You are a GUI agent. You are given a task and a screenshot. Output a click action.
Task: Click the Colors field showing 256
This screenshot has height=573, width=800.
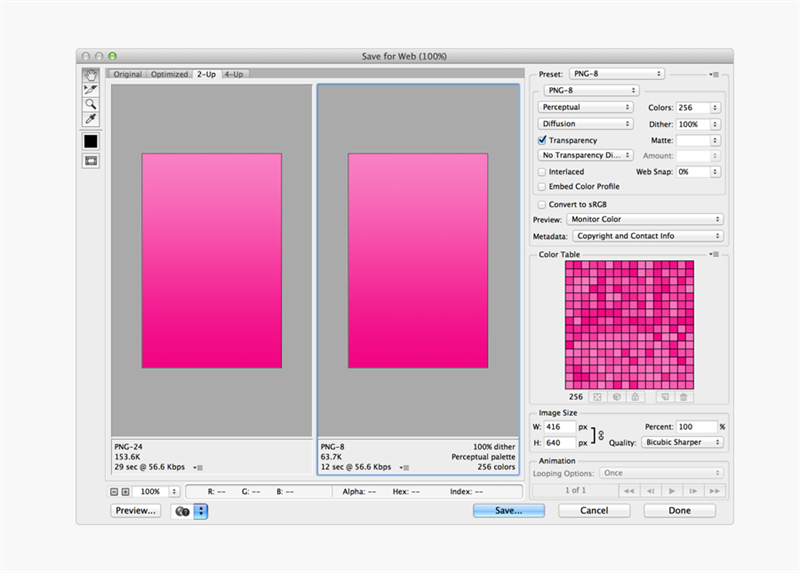click(x=693, y=108)
